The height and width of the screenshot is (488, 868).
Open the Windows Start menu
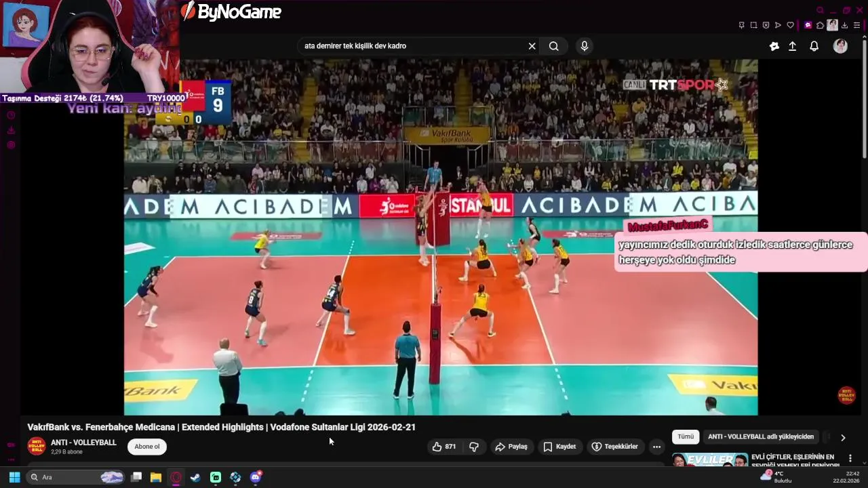[x=14, y=477]
